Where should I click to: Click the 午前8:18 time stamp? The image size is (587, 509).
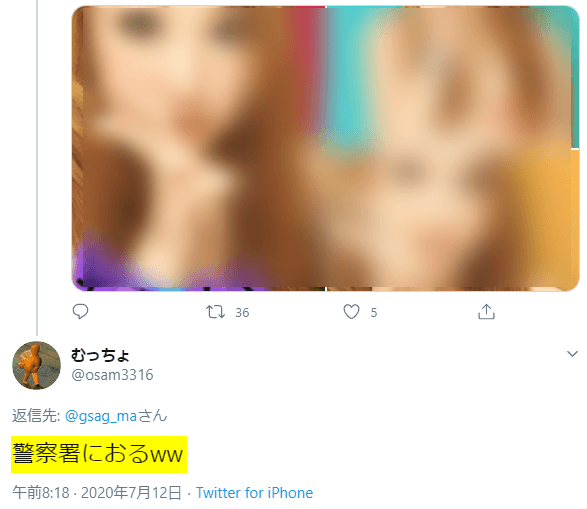tap(41, 493)
